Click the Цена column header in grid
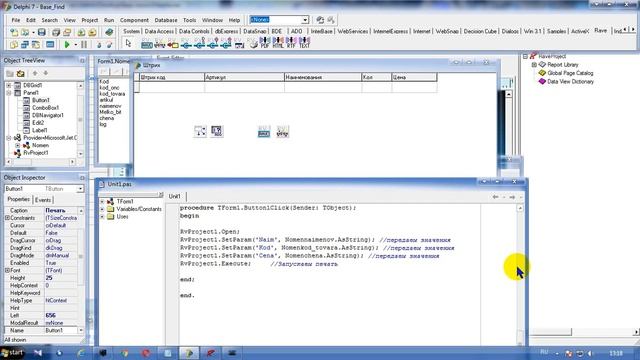The height and width of the screenshot is (360, 640). 414,77
